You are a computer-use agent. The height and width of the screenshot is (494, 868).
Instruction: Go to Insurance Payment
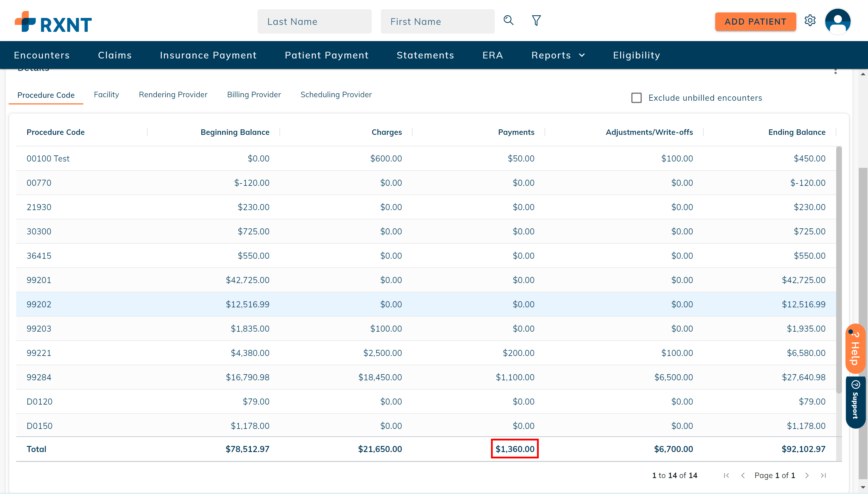pyautogui.click(x=208, y=55)
